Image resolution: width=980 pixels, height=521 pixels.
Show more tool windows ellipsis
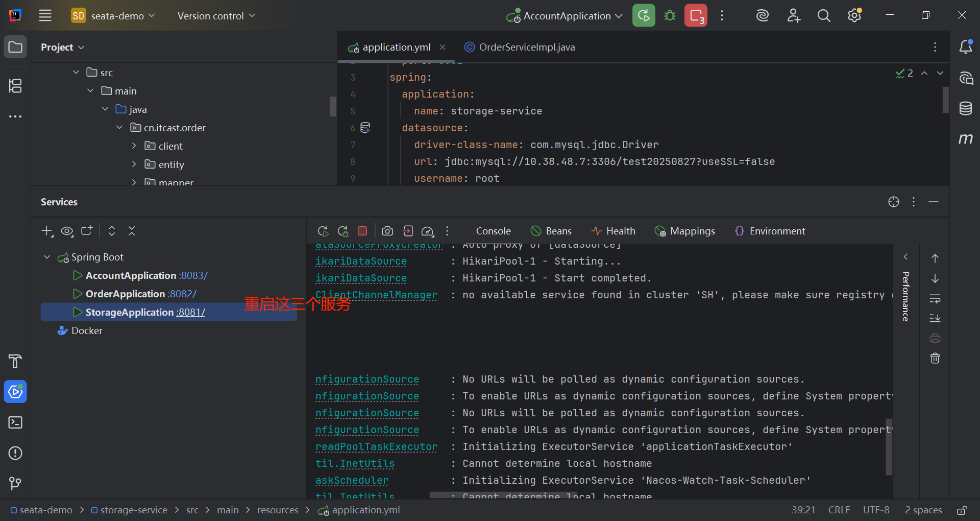tap(15, 116)
